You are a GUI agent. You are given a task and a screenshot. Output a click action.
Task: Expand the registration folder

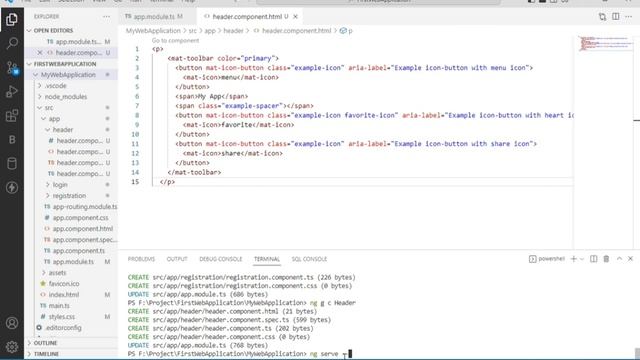pos(69,196)
